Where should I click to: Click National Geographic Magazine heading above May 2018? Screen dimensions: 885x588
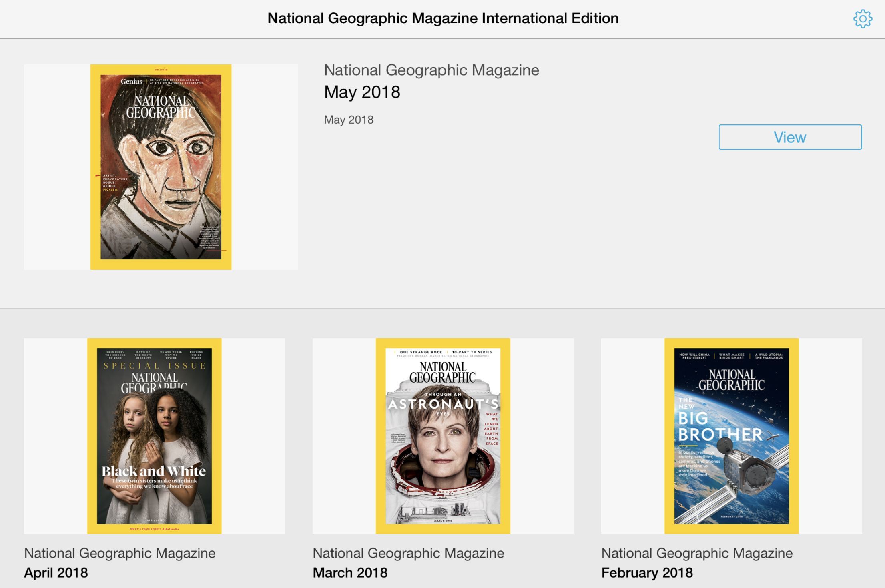[431, 70]
